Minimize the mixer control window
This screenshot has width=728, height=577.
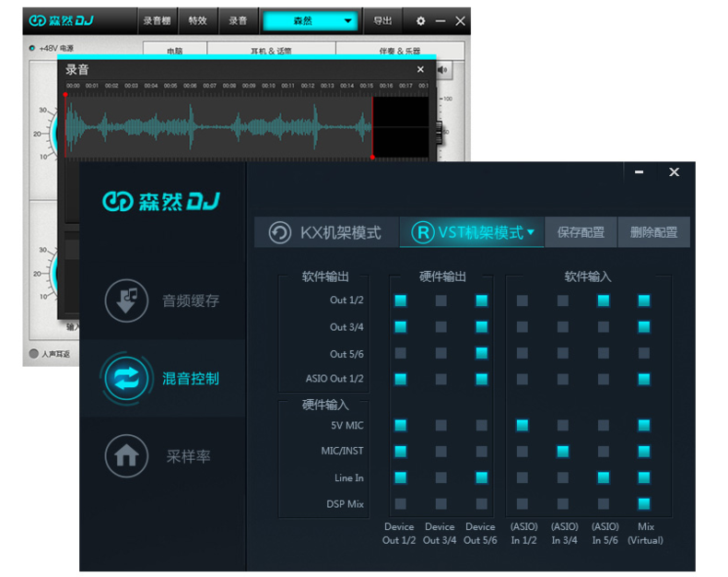[x=639, y=171]
